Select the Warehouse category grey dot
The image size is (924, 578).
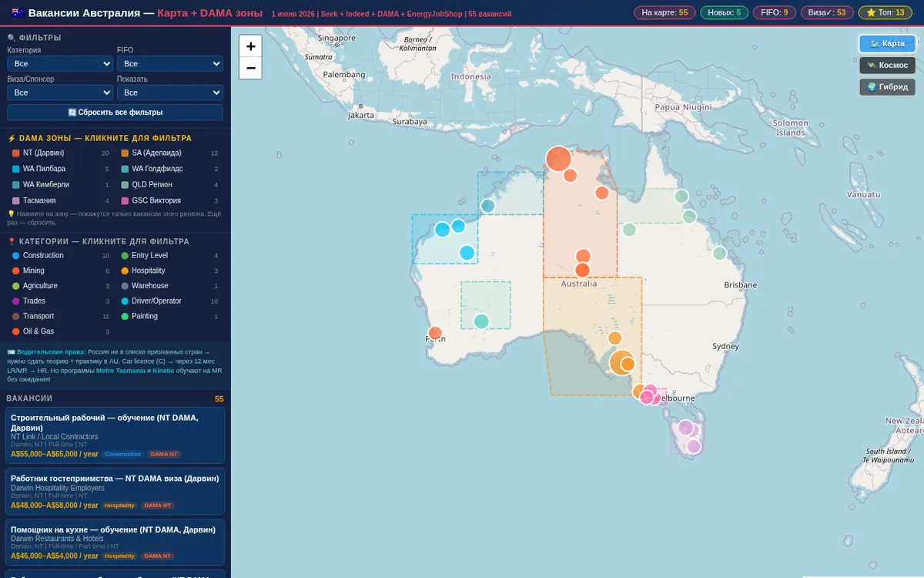(125, 286)
